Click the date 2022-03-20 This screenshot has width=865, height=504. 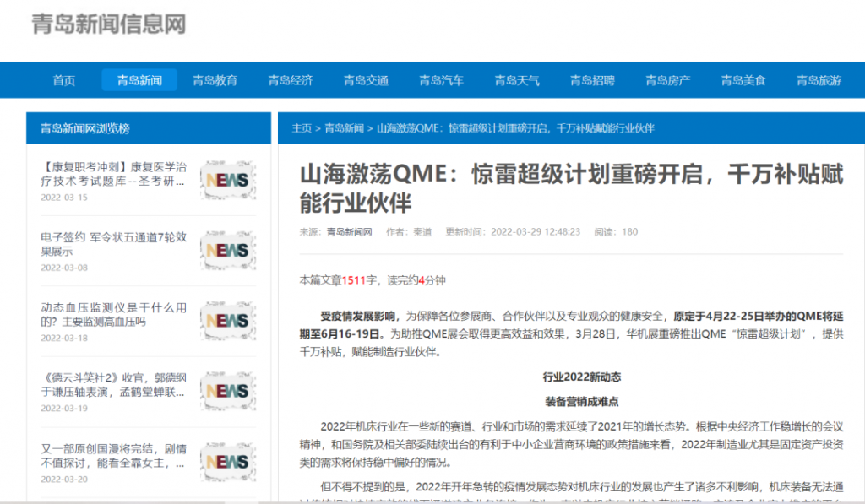(64, 480)
